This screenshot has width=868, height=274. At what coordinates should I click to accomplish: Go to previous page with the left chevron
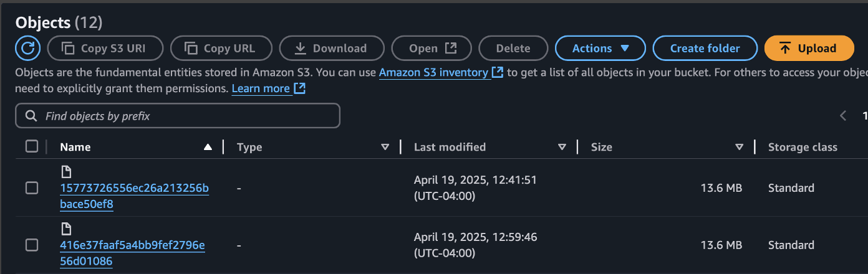843,116
